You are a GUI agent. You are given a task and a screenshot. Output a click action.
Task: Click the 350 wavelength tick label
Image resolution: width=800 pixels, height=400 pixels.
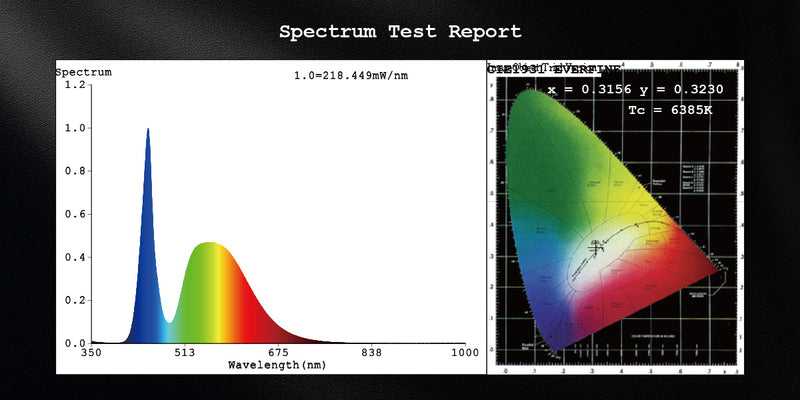point(91,353)
